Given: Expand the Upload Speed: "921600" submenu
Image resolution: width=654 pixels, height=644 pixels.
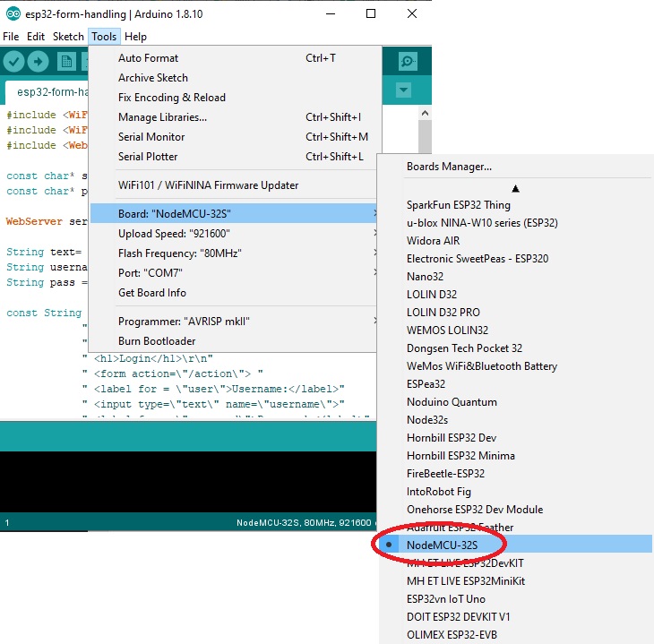Looking at the screenshot, I should [x=234, y=233].
